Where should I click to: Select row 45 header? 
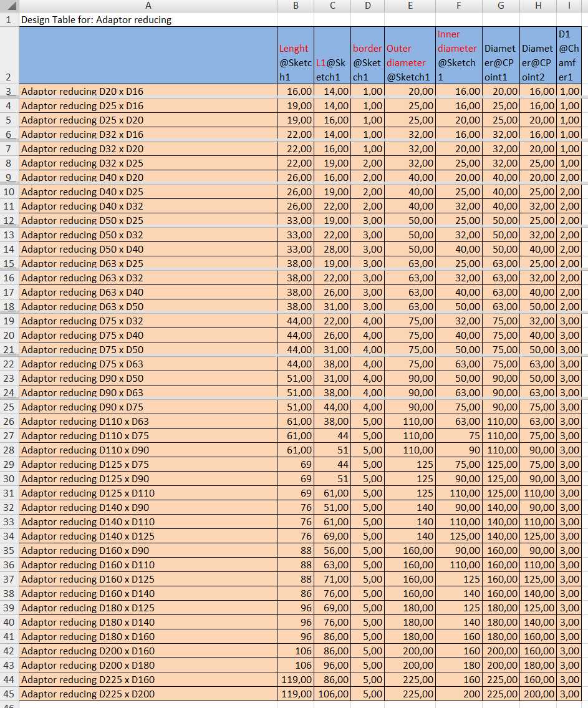(x=9, y=694)
